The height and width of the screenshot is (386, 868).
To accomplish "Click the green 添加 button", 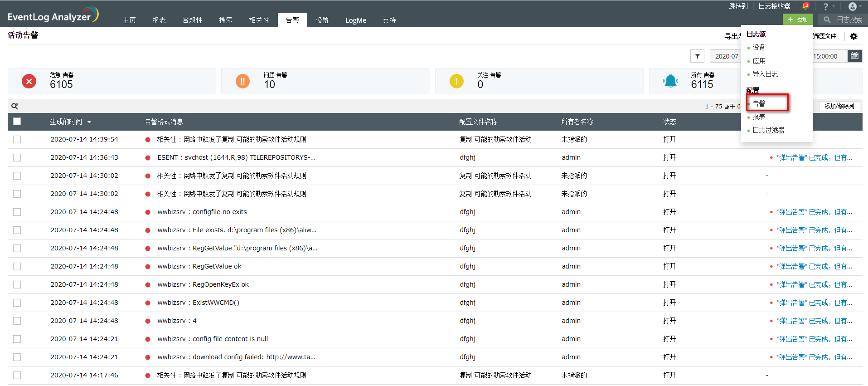I will click(x=797, y=20).
